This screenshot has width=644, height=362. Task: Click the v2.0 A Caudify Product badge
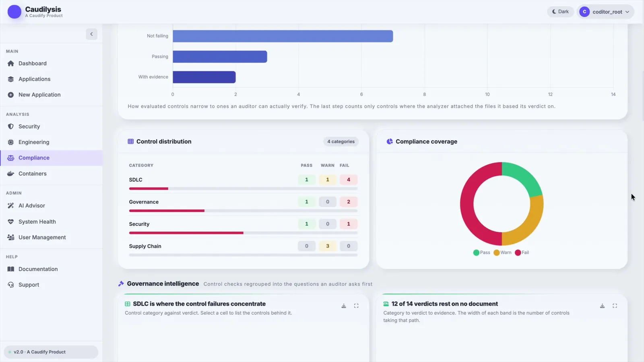point(51,352)
